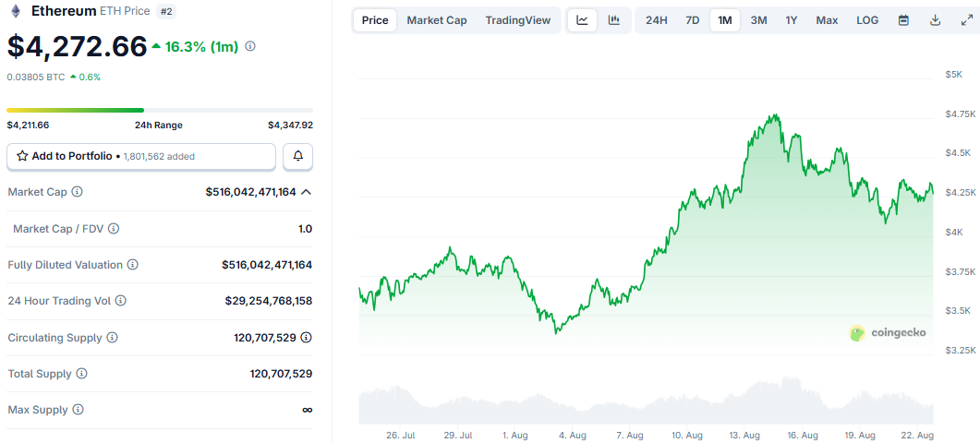Click the 16.3% (1m) change text
This screenshot has width=980, height=443.
(x=201, y=46)
